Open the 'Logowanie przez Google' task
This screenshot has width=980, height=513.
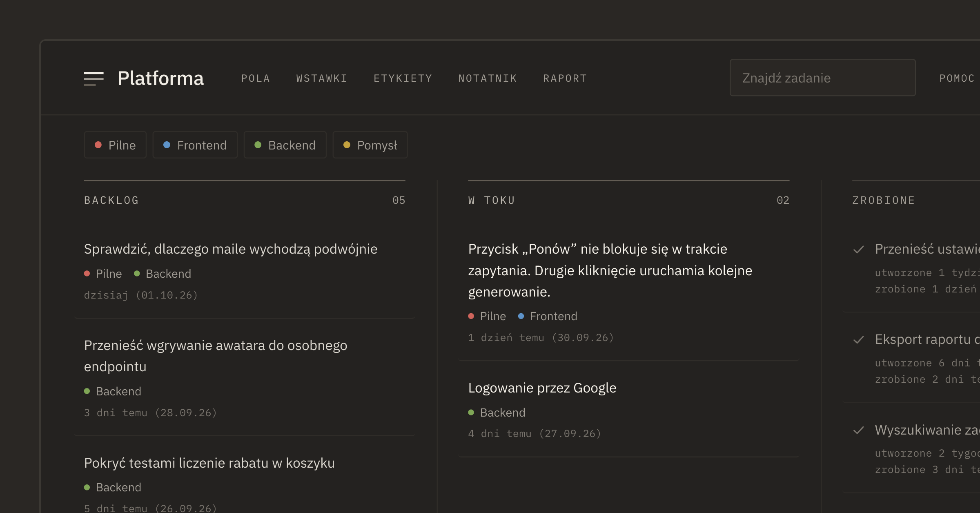tap(542, 388)
